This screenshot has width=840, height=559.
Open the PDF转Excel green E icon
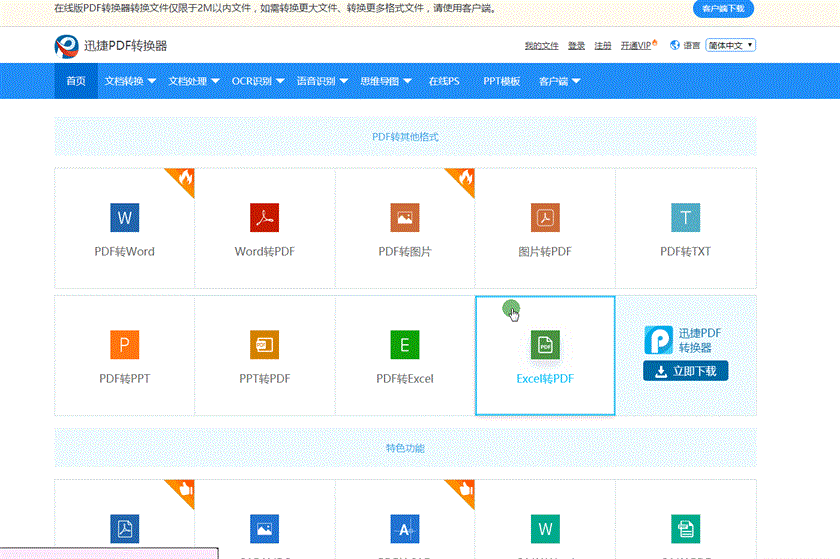[405, 346]
